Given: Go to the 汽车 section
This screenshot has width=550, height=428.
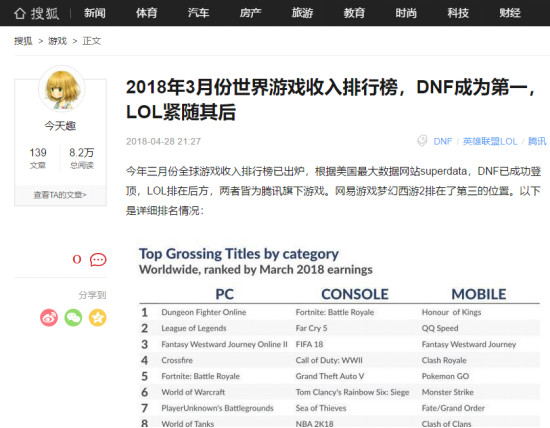Looking at the screenshot, I should click(199, 13).
